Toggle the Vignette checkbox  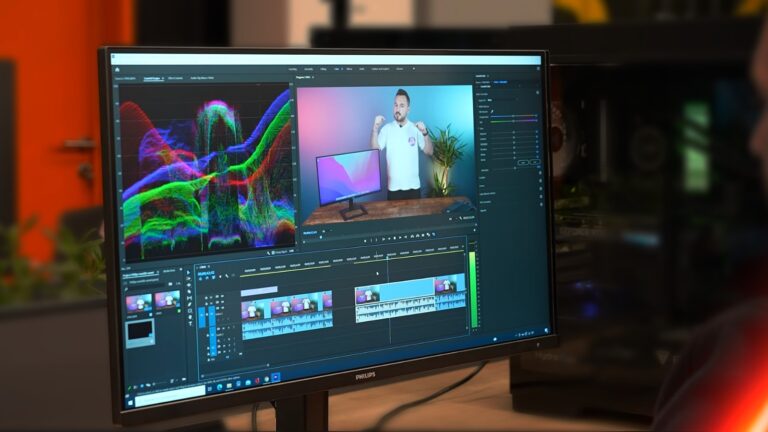click(x=541, y=205)
